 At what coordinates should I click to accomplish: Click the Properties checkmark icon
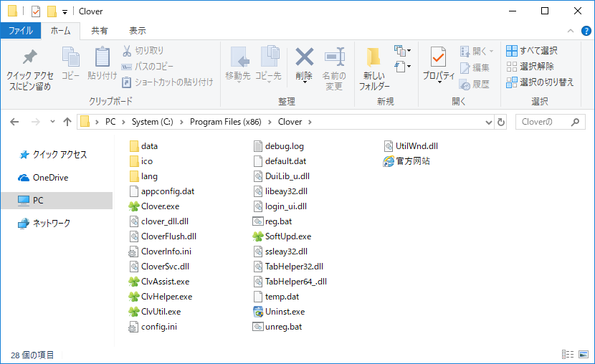[438, 57]
